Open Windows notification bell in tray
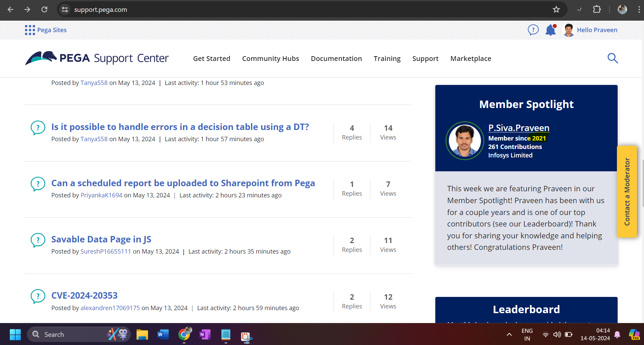 coord(617,335)
